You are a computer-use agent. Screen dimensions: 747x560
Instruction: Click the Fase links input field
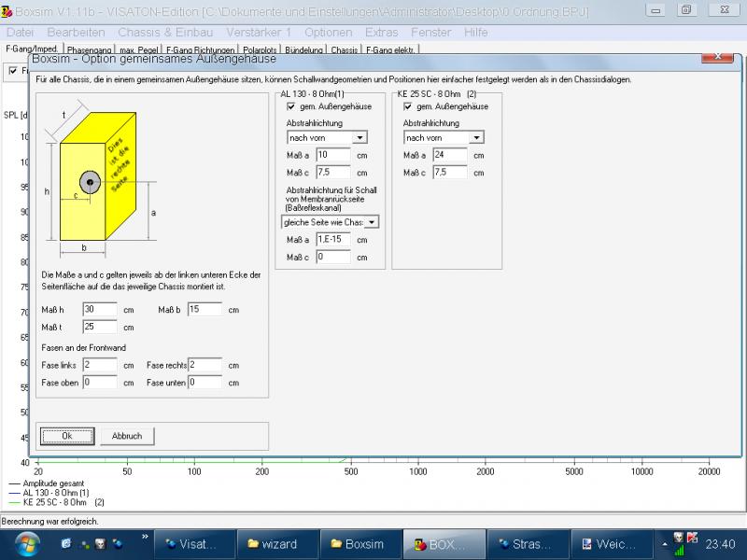click(99, 365)
